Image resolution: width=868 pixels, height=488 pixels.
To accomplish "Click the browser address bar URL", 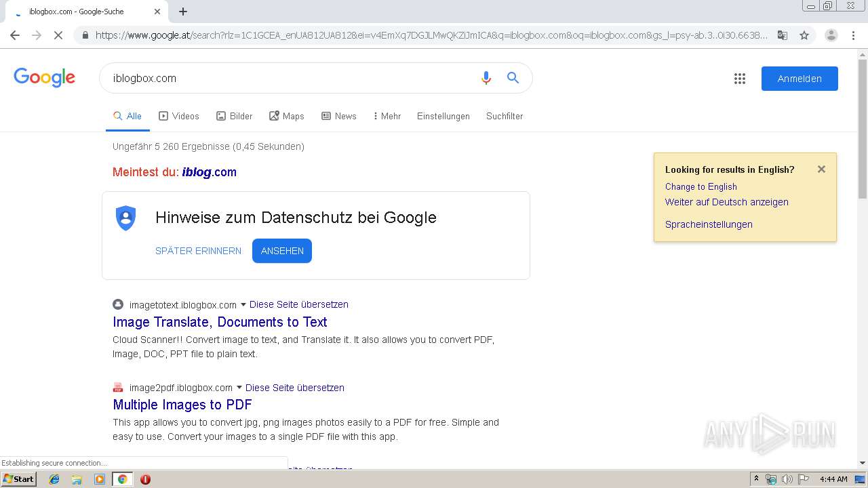I will point(431,35).
